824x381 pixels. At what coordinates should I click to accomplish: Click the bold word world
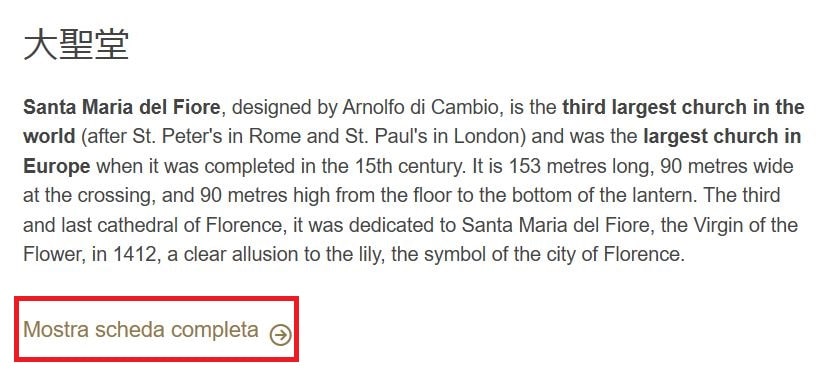49,137
